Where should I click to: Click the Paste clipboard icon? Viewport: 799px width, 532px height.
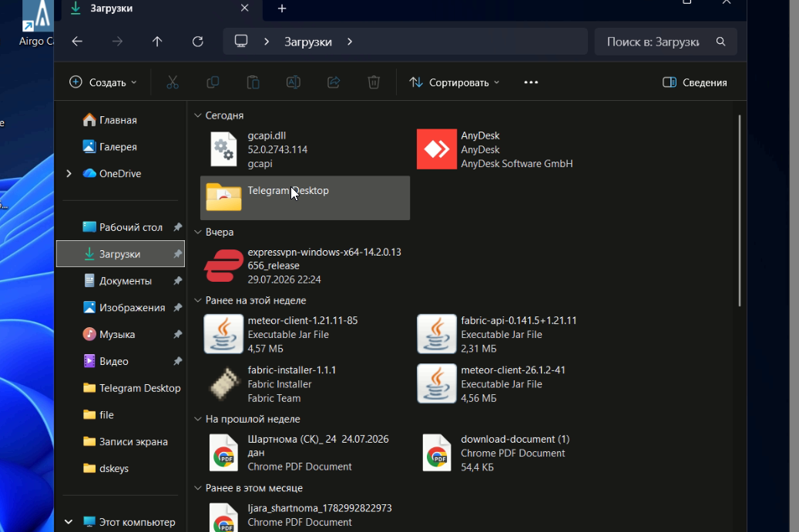coord(253,82)
